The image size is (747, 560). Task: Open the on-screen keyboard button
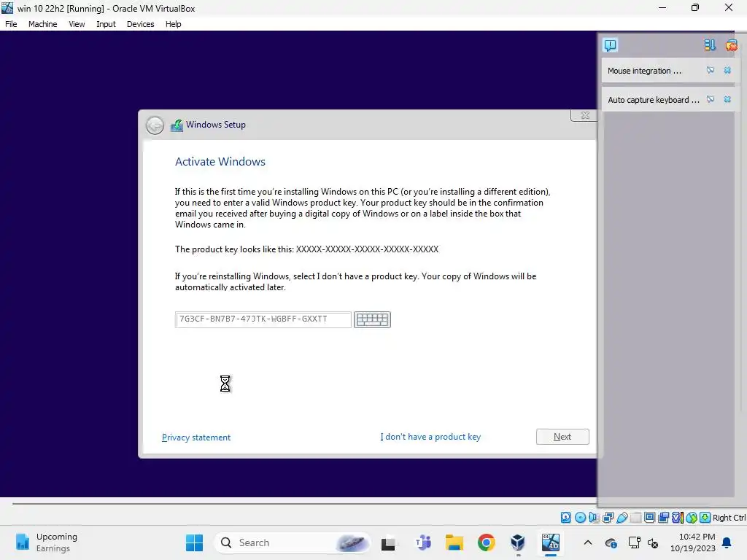372,319
